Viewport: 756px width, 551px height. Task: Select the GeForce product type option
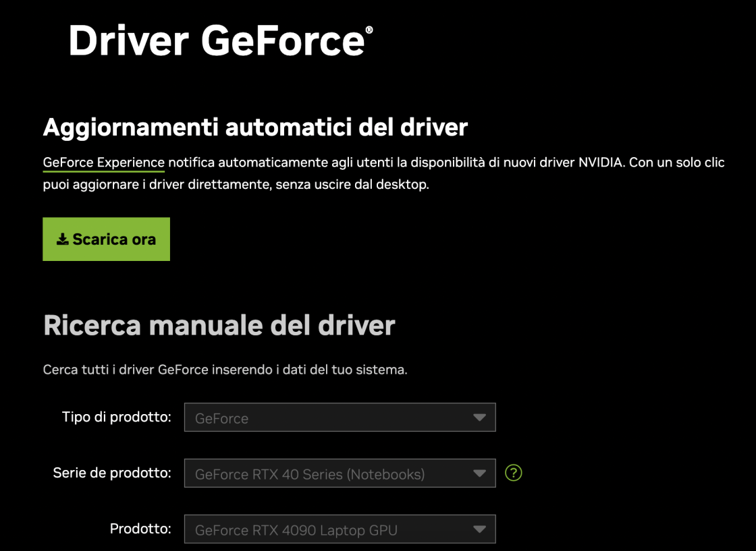pyautogui.click(x=340, y=417)
